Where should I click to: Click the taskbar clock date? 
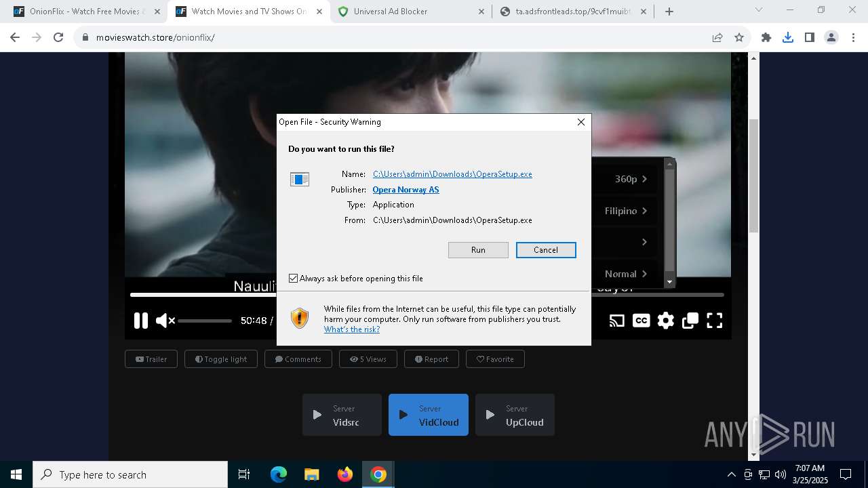tap(810, 474)
